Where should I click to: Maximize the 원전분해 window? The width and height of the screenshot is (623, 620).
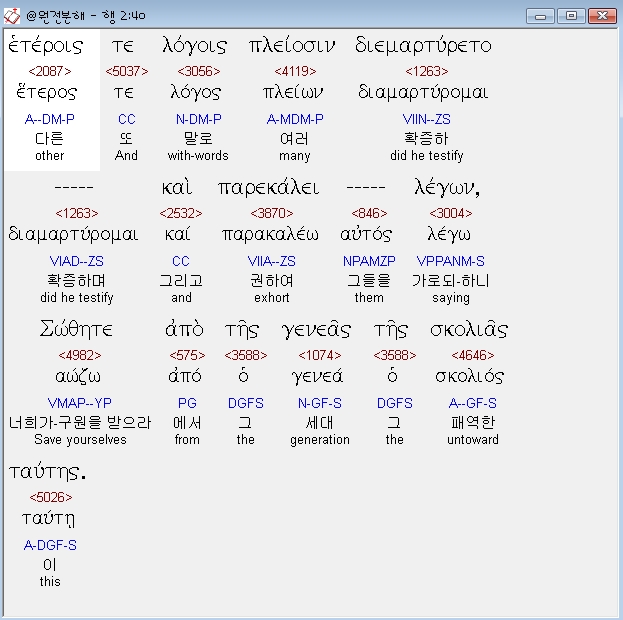coord(571,16)
